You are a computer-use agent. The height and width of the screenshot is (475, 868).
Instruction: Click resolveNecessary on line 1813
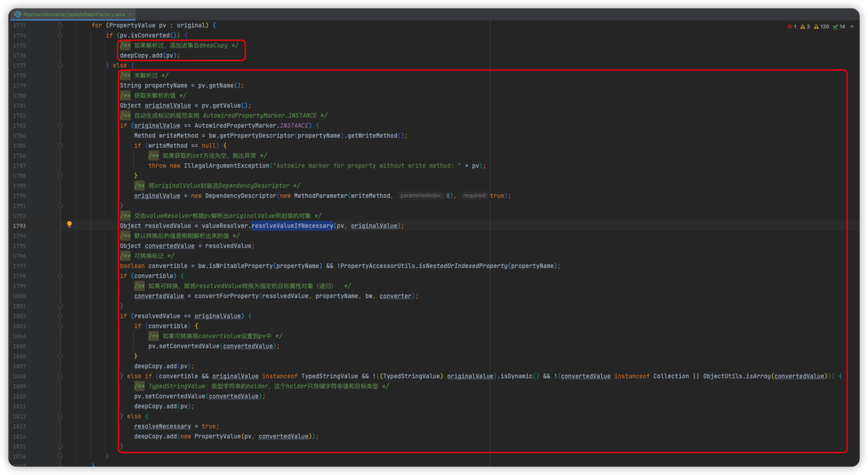(x=162, y=427)
